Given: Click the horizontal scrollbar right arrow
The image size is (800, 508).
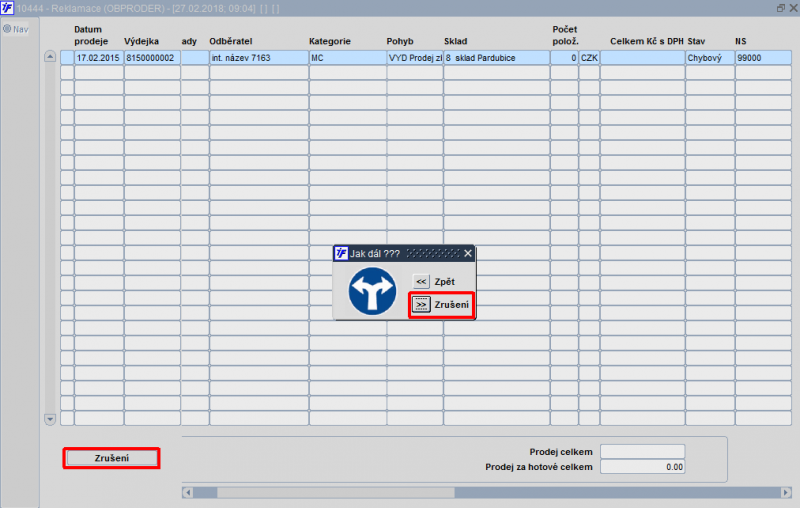Looking at the screenshot, I should click(x=786, y=493).
